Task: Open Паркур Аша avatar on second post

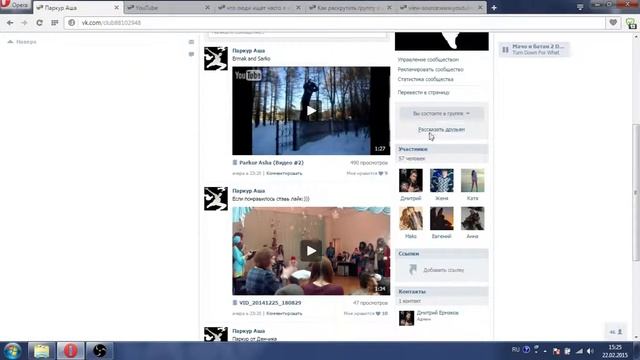Action: coord(216,198)
